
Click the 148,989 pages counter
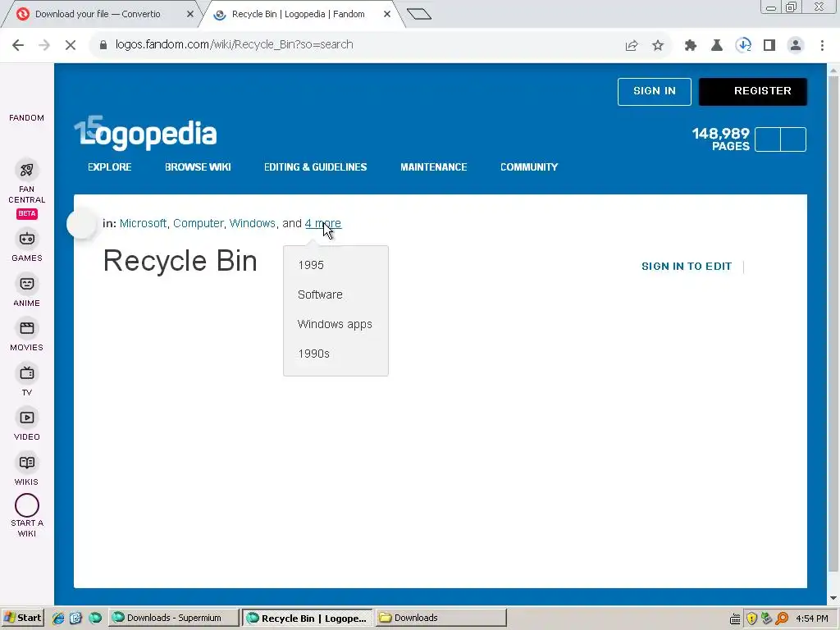720,139
